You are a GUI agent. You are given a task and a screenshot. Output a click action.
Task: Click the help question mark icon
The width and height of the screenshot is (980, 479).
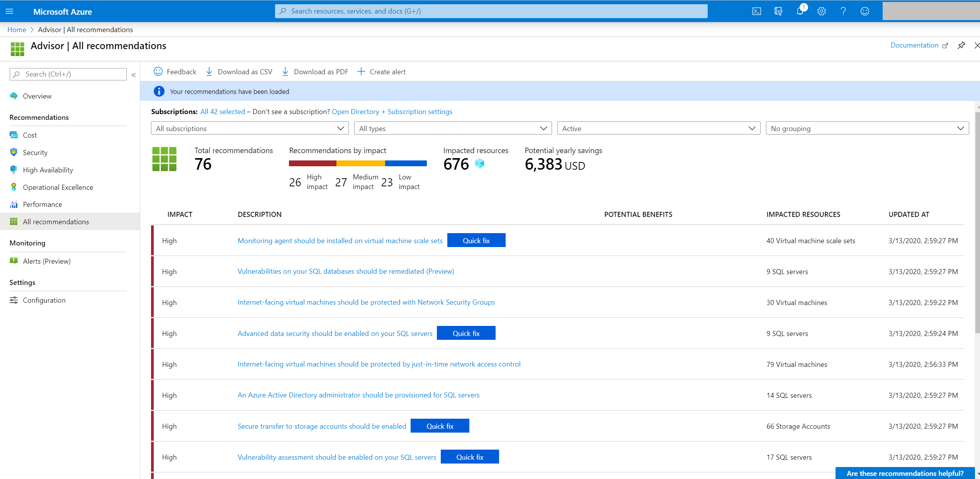point(843,11)
